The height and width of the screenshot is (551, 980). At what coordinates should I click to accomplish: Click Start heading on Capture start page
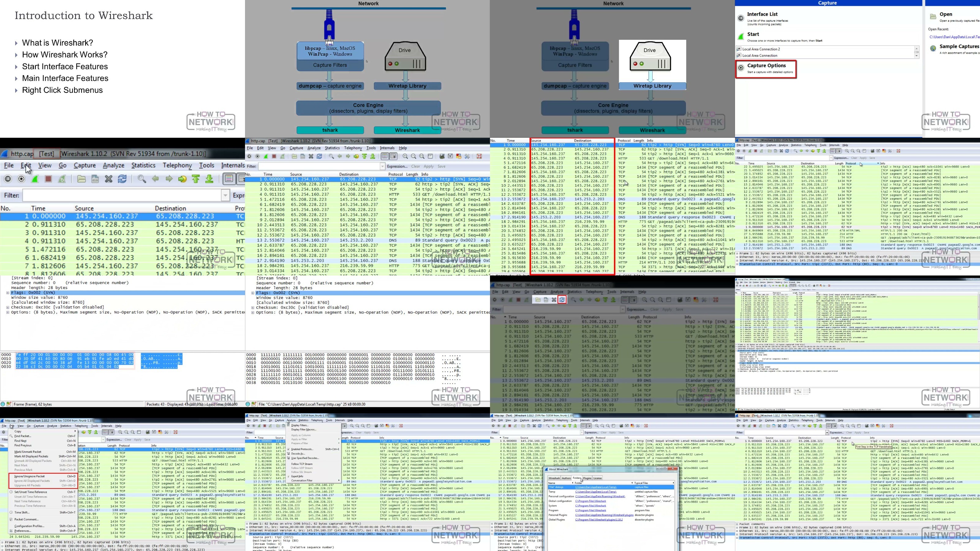click(753, 34)
